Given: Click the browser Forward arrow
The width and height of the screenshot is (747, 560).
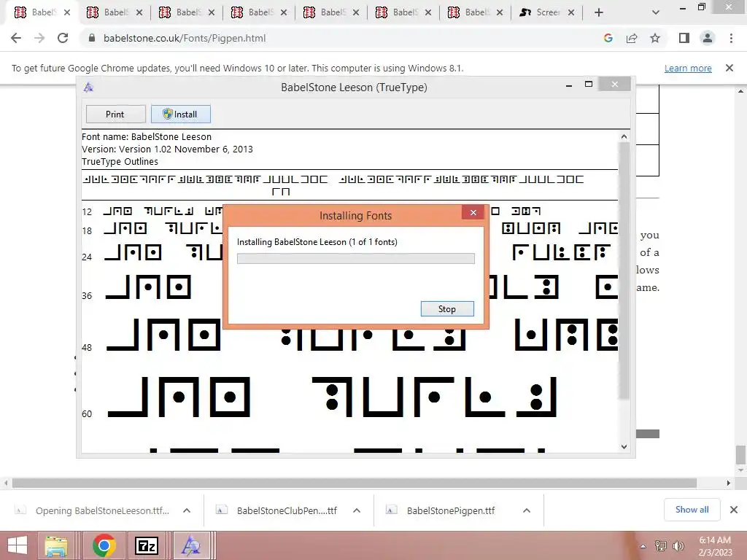Looking at the screenshot, I should pyautogui.click(x=39, y=38).
